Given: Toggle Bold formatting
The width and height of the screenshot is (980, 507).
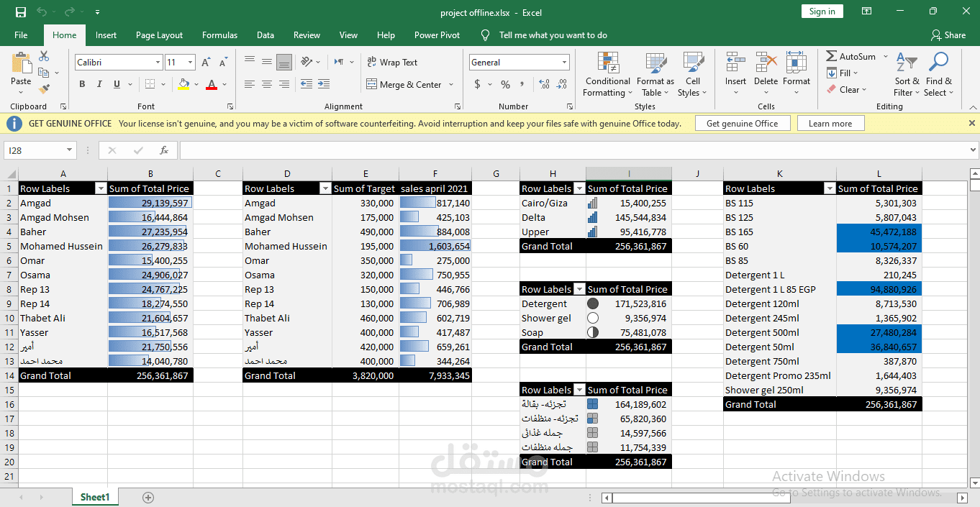Looking at the screenshot, I should (x=82, y=84).
